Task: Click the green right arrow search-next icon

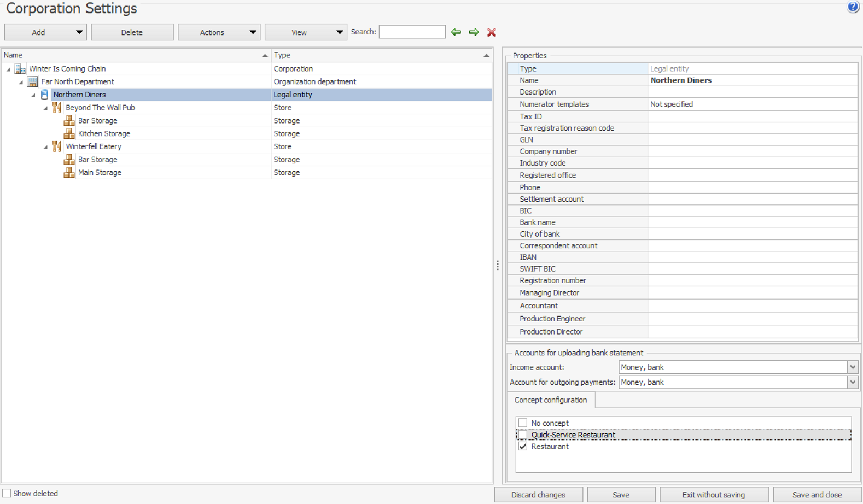Action: (x=474, y=32)
